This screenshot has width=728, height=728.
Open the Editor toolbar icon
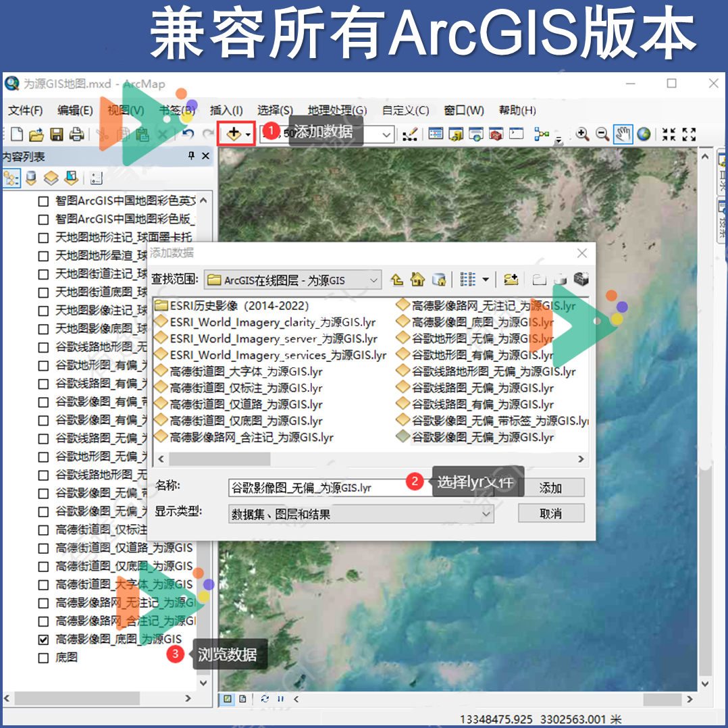tap(410, 134)
